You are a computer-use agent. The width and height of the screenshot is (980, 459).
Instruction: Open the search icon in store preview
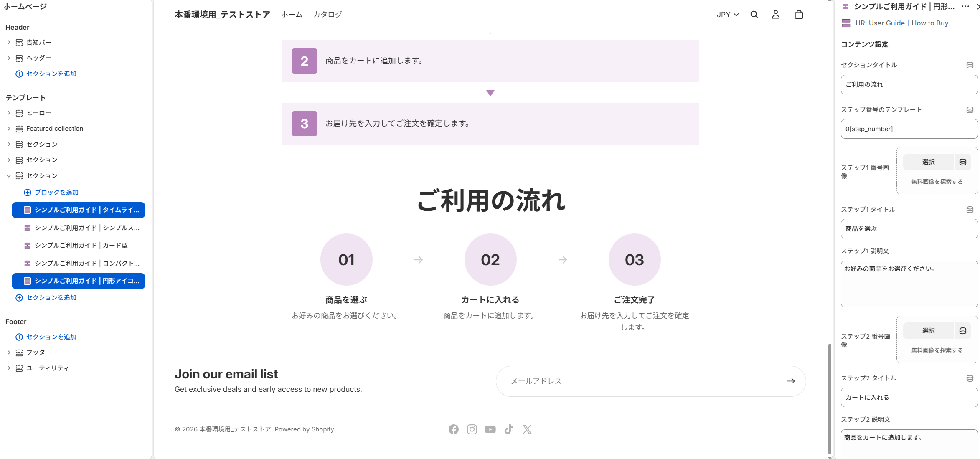(754, 14)
